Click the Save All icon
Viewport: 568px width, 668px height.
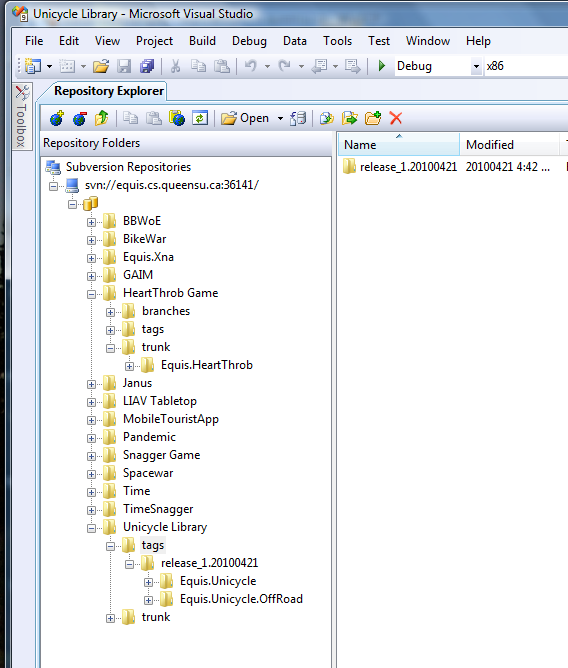147,66
